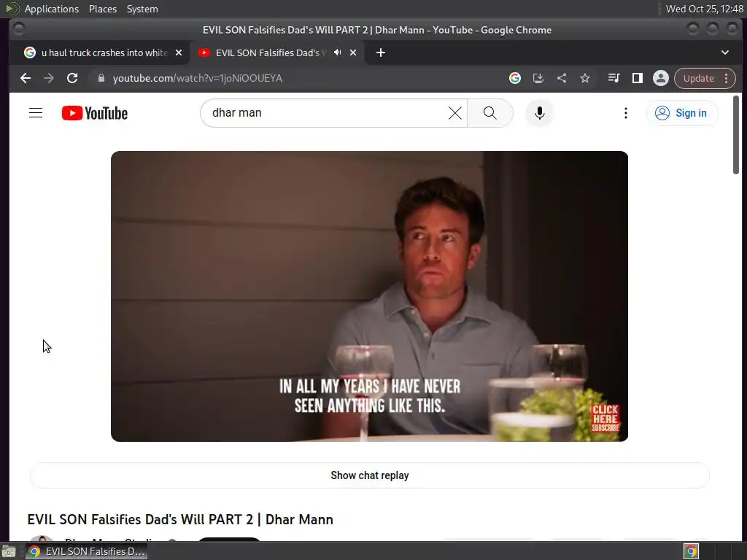Go back with browser back arrow
This screenshot has width=747, height=560.
click(x=26, y=78)
